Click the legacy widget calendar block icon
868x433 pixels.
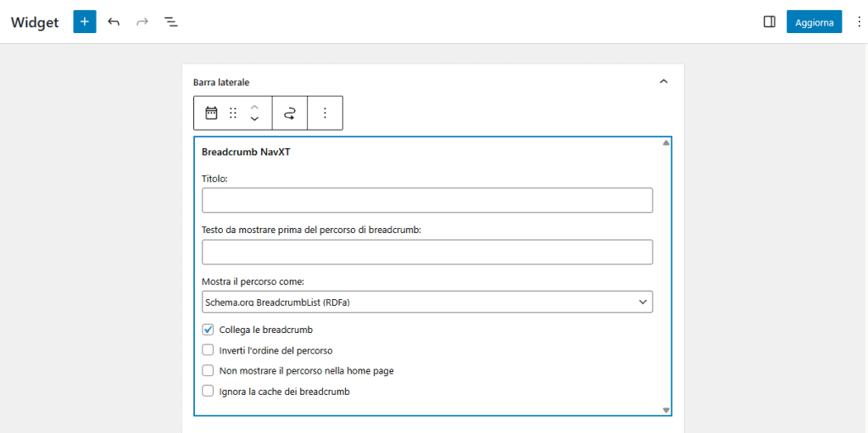[211, 113]
